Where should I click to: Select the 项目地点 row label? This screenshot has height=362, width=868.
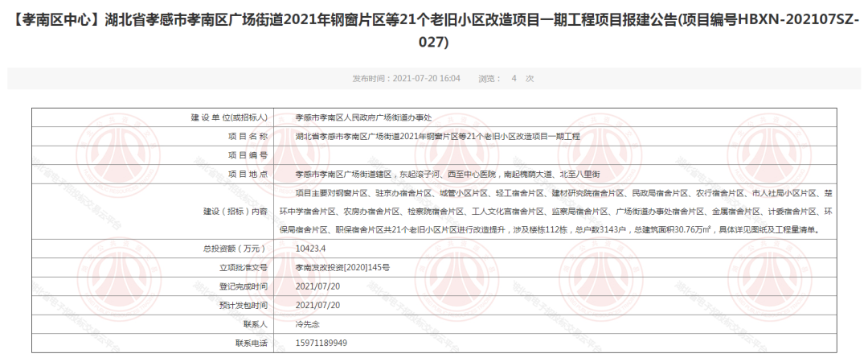248,174
